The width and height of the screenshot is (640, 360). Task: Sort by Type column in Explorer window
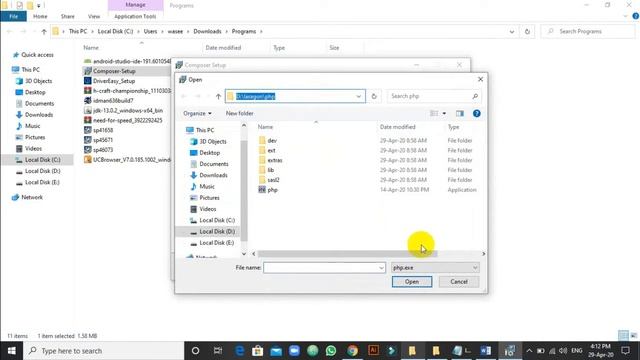(x=279, y=48)
